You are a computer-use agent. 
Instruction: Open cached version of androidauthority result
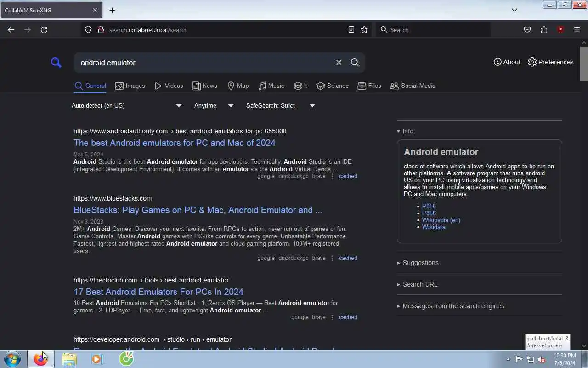coord(348,176)
